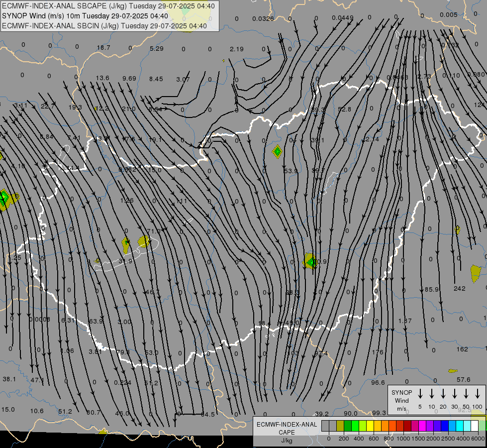
Task: Click the map value 10.6
Action: click(37, 411)
